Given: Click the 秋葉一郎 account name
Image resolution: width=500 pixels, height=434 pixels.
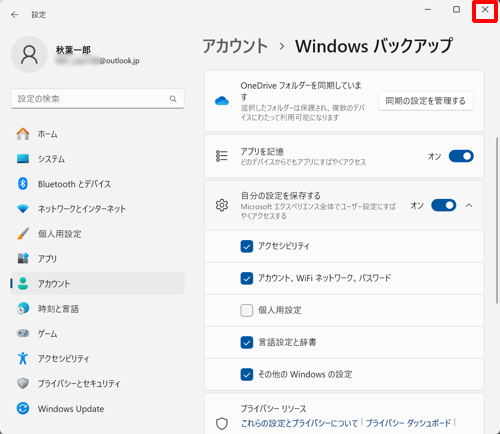Looking at the screenshot, I should coord(73,50).
